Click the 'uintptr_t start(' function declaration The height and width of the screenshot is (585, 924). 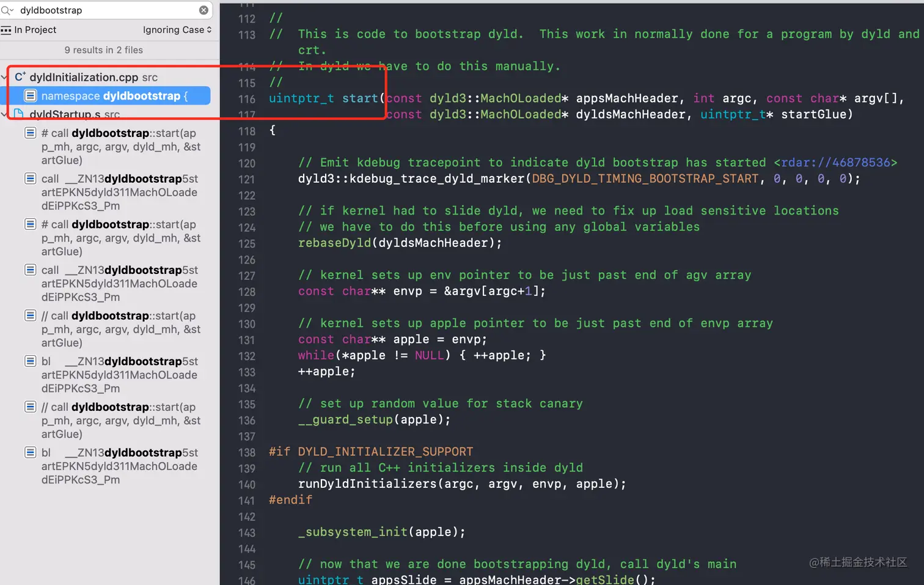[x=327, y=98]
